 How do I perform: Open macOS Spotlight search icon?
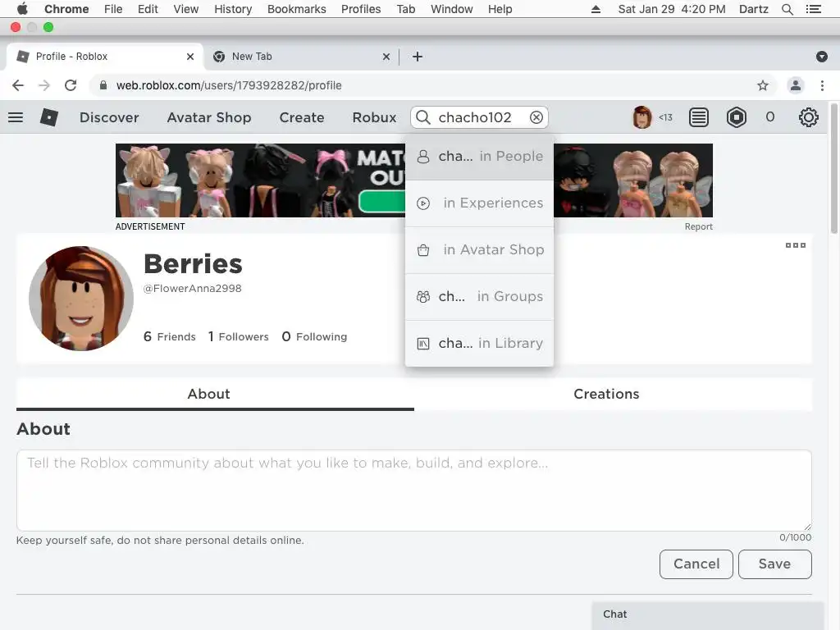[x=787, y=9]
